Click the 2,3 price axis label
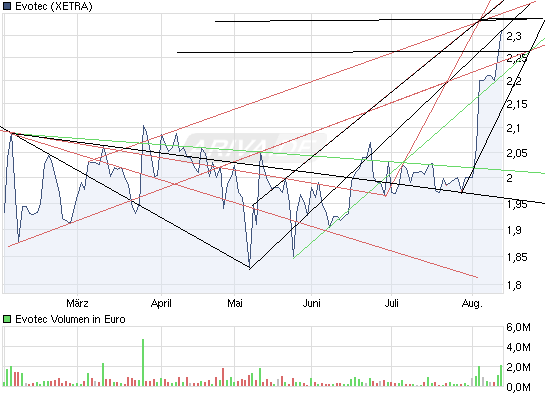This screenshot has height=395, width=545. click(514, 36)
